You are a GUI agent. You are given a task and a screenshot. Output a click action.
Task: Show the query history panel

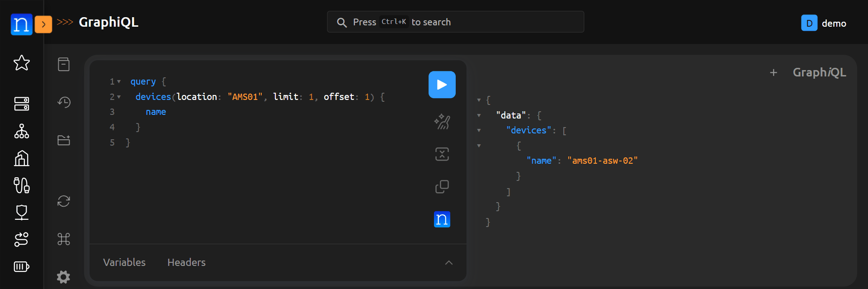click(64, 102)
